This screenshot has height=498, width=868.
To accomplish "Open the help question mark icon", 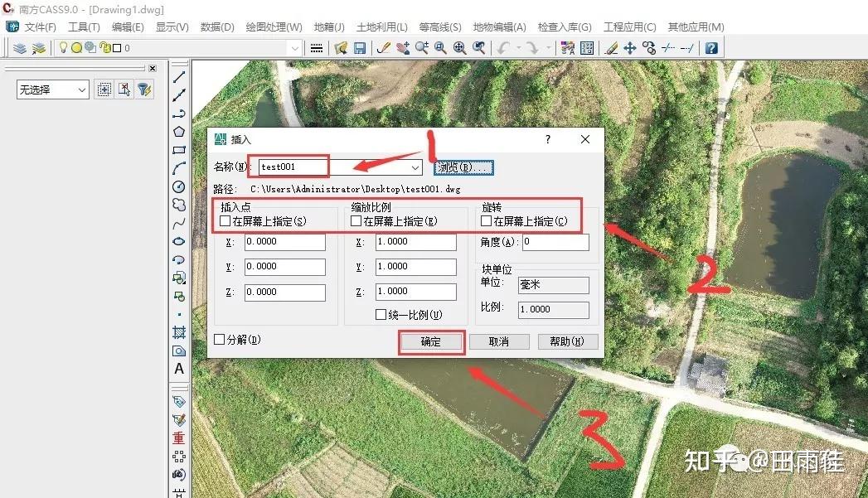I will coord(711,48).
